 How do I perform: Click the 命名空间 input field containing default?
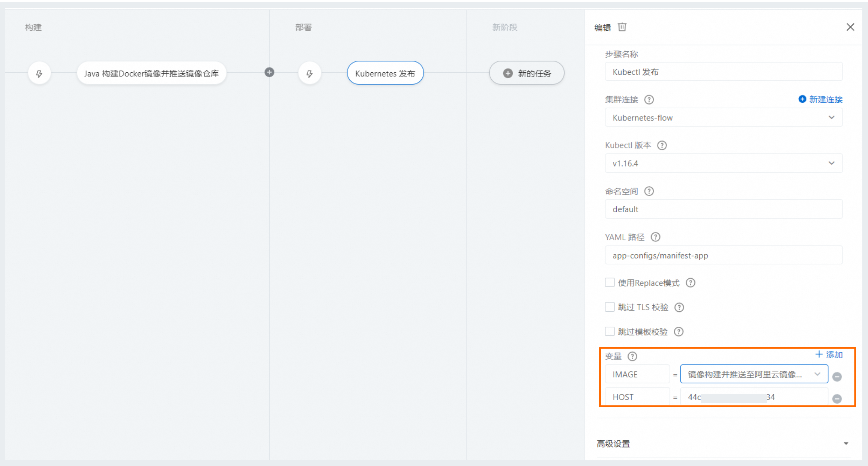(x=724, y=209)
